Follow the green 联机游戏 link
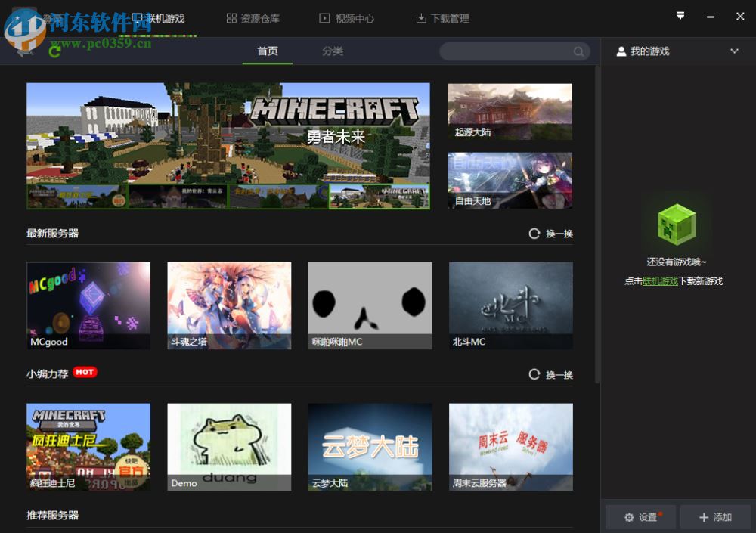The image size is (756, 533). coord(660,281)
